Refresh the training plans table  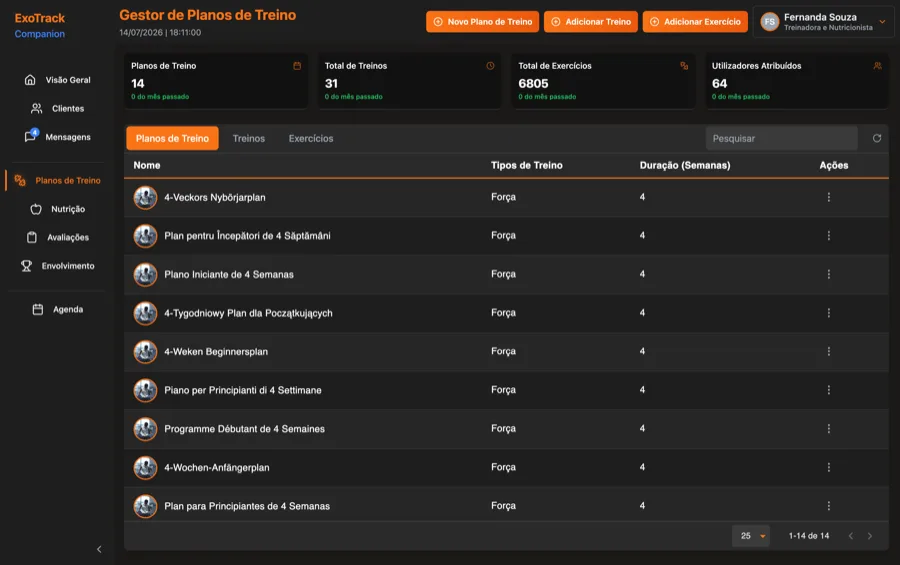876,138
